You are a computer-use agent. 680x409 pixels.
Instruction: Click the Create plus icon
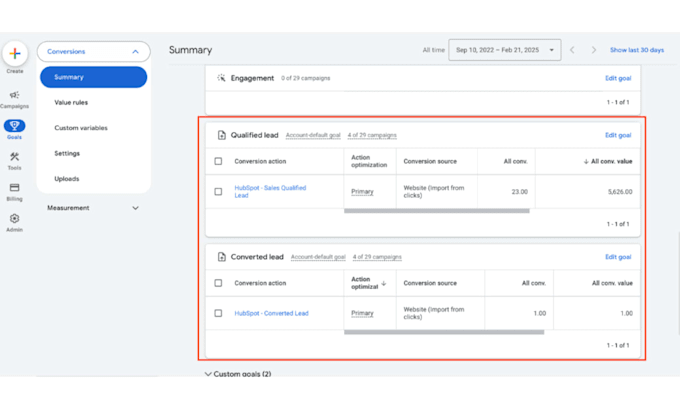15,53
